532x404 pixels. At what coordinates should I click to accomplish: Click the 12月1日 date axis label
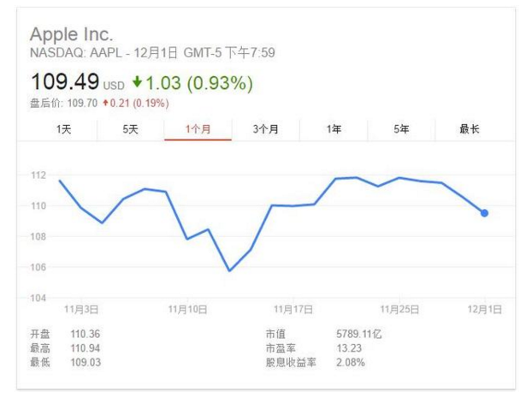click(485, 308)
